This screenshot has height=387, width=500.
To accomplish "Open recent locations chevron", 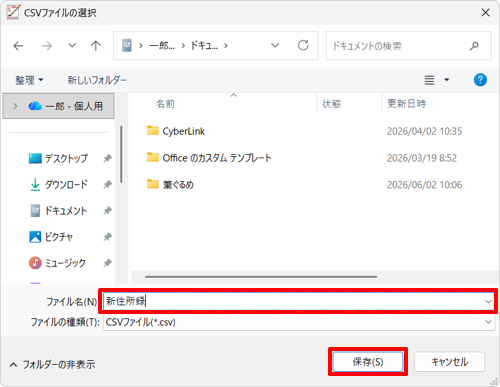I will [x=72, y=45].
